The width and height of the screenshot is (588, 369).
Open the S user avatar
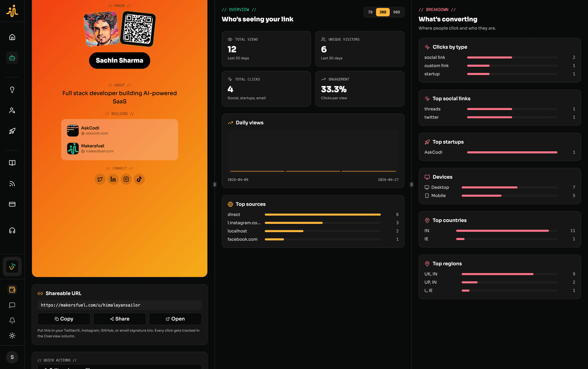pyautogui.click(x=12, y=357)
